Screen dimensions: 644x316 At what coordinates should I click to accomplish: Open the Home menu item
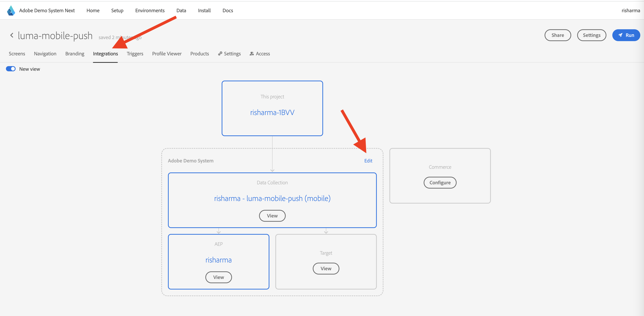tap(93, 11)
